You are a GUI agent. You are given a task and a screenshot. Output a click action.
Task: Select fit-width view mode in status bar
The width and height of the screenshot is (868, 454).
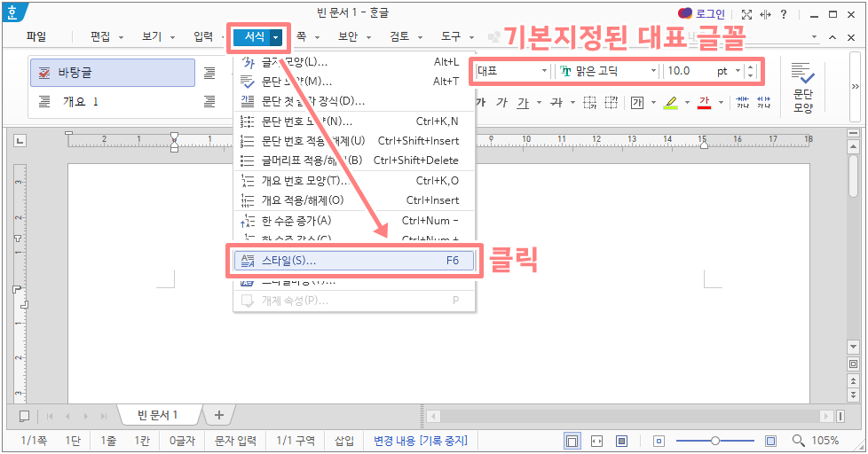(596, 441)
